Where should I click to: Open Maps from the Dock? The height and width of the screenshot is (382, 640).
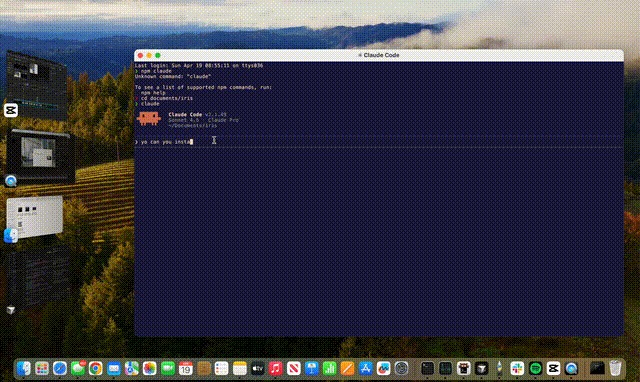point(131,369)
